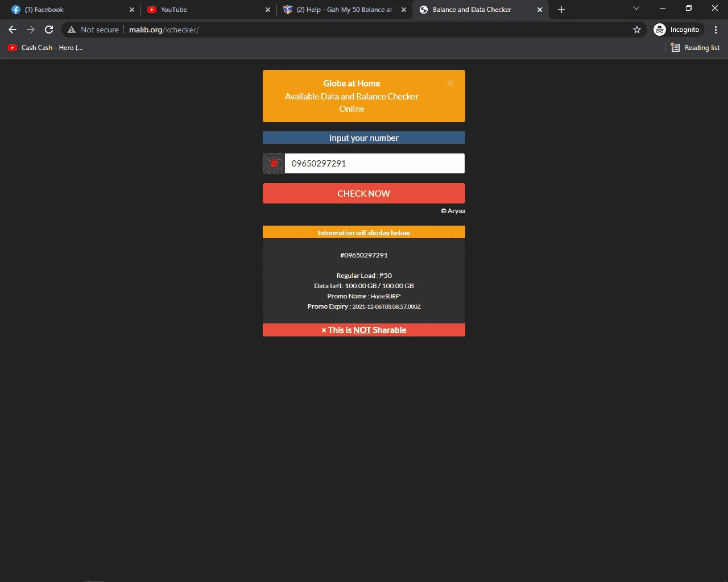
Task: Go back to the previous page
Action: click(13, 30)
